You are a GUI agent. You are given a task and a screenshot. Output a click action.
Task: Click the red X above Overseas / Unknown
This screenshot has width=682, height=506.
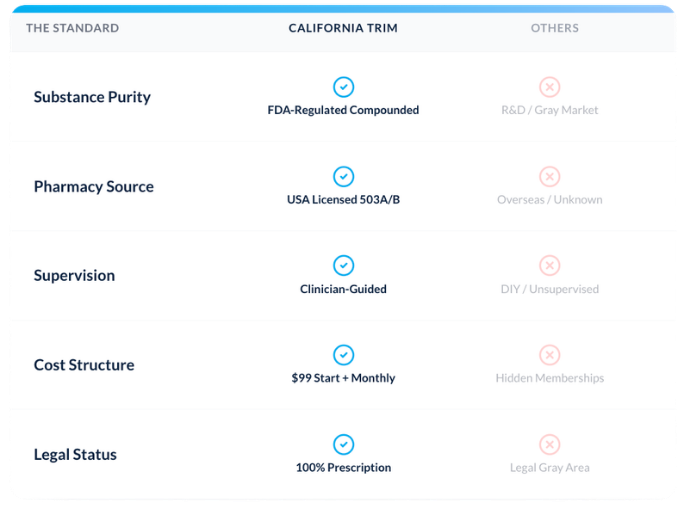(x=549, y=176)
